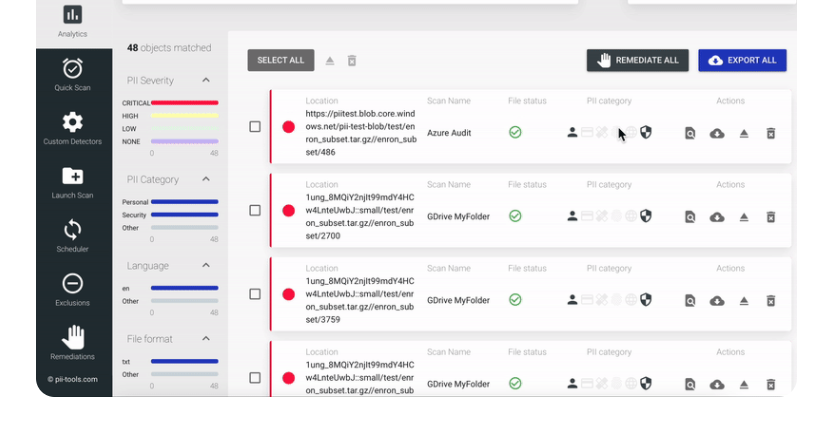Open the Remediations hand icon
Viewport: 817px width, 428px height.
(72, 337)
